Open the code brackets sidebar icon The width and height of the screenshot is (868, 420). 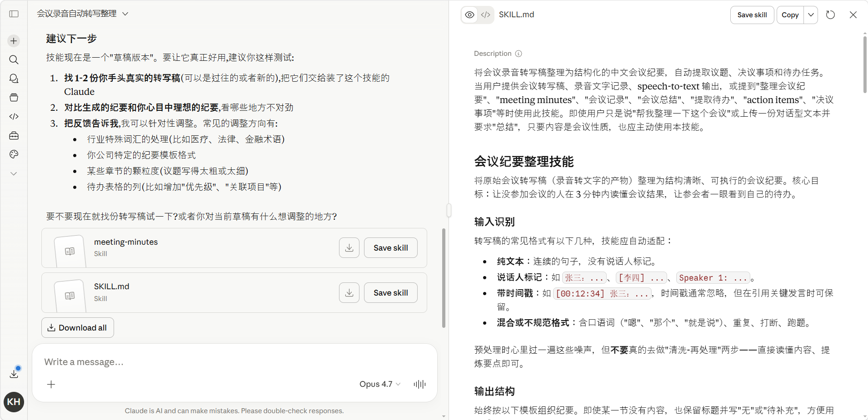[x=14, y=117]
